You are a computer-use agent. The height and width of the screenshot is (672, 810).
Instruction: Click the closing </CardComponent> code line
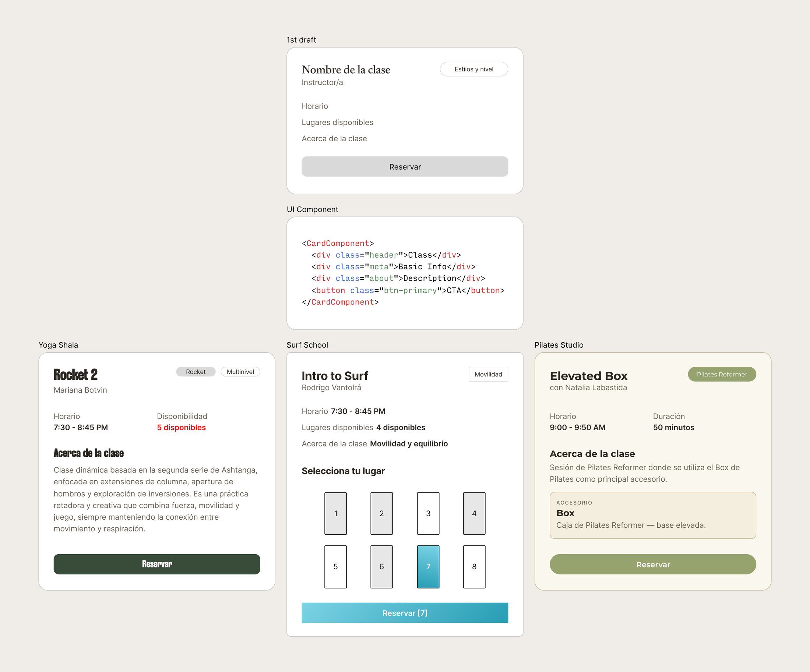[340, 302]
